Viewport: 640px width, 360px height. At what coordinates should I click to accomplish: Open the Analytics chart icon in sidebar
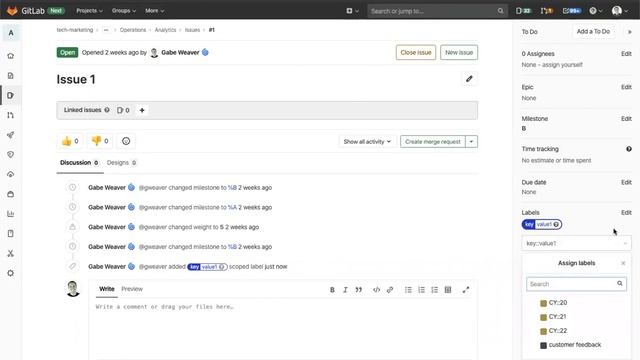[x=11, y=214]
